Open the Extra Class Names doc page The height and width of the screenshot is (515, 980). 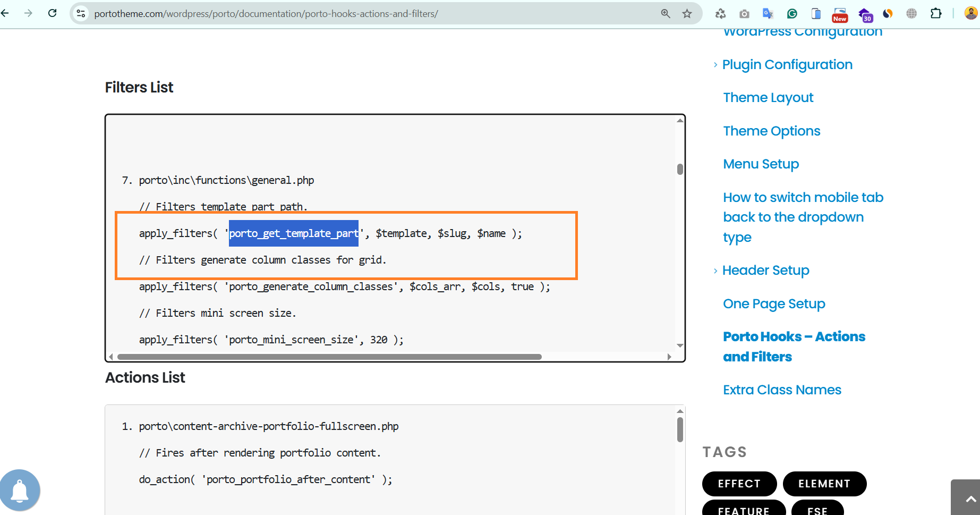pos(782,390)
